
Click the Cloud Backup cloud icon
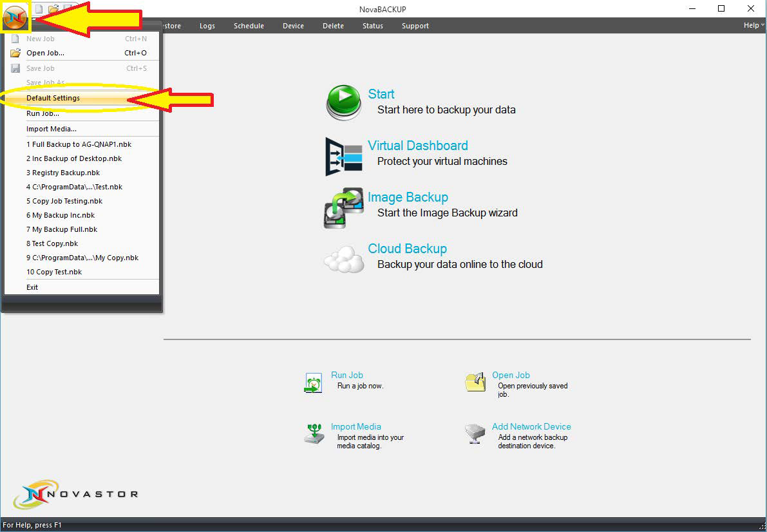tap(344, 260)
